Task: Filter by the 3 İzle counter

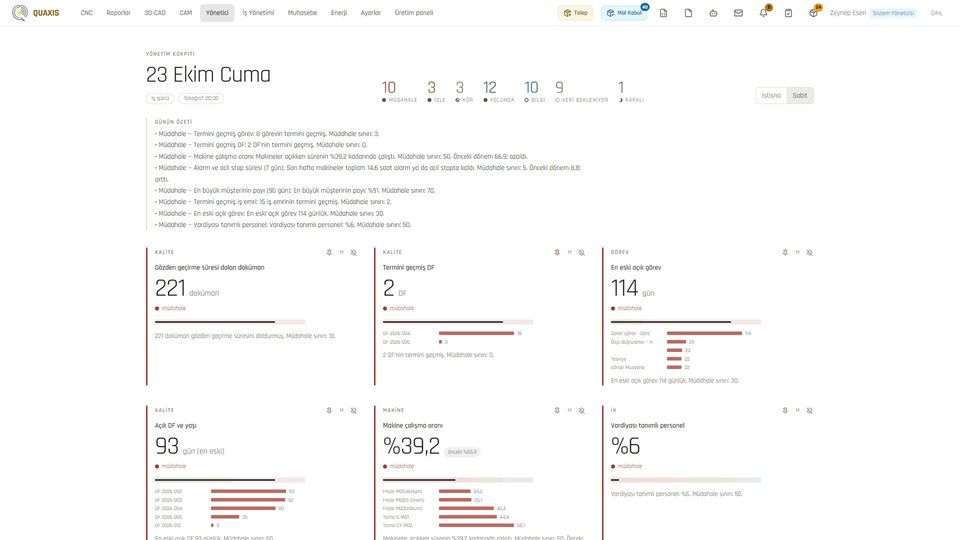Action: (x=436, y=92)
